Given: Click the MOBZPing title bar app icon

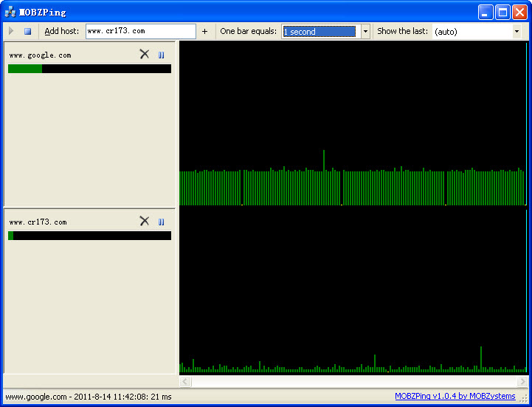Looking at the screenshot, I should (10, 12).
